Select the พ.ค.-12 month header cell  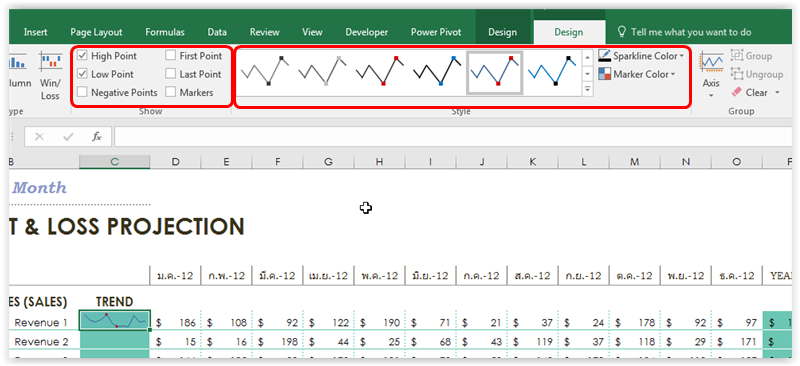tap(380, 276)
